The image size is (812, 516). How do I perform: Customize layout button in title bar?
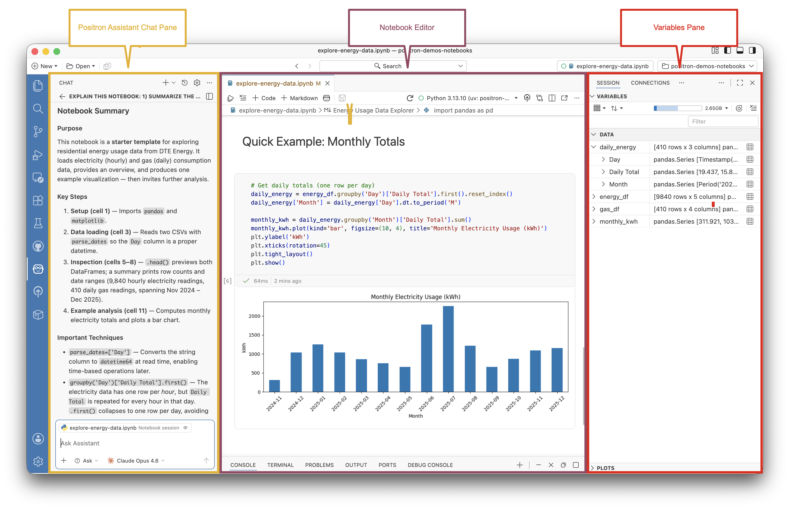click(715, 51)
